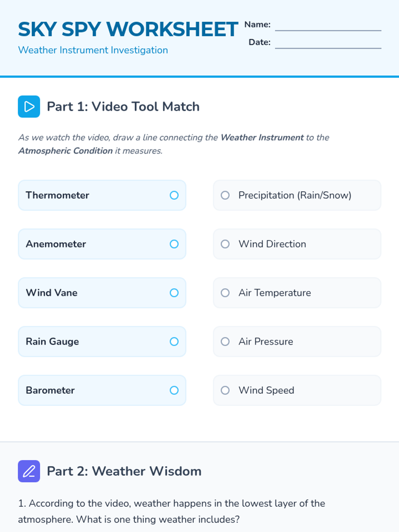Click the Air Temperature circle
The image size is (399, 532).
225,293
